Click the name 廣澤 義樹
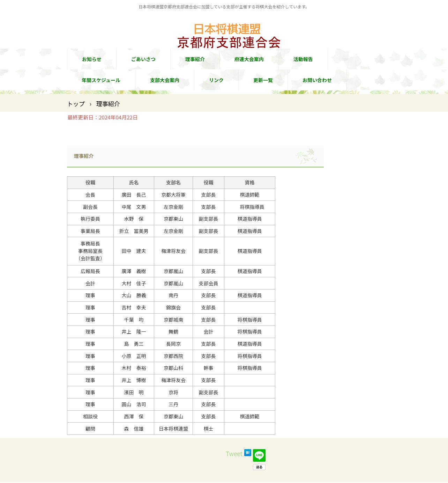Viewport: 448px width, 483px height. pos(134,271)
